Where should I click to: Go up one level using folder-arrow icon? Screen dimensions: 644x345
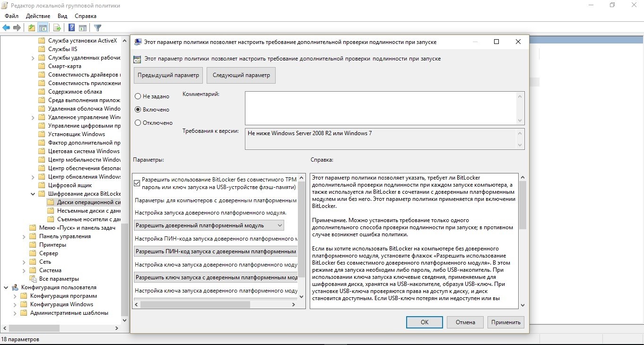point(32,27)
